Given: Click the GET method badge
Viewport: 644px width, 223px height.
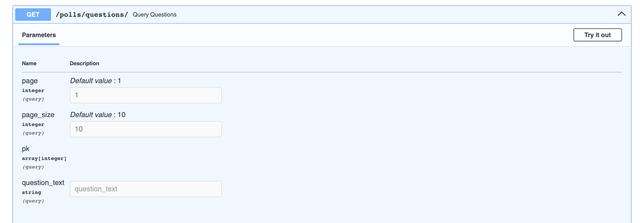Looking at the screenshot, I should coord(33,15).
